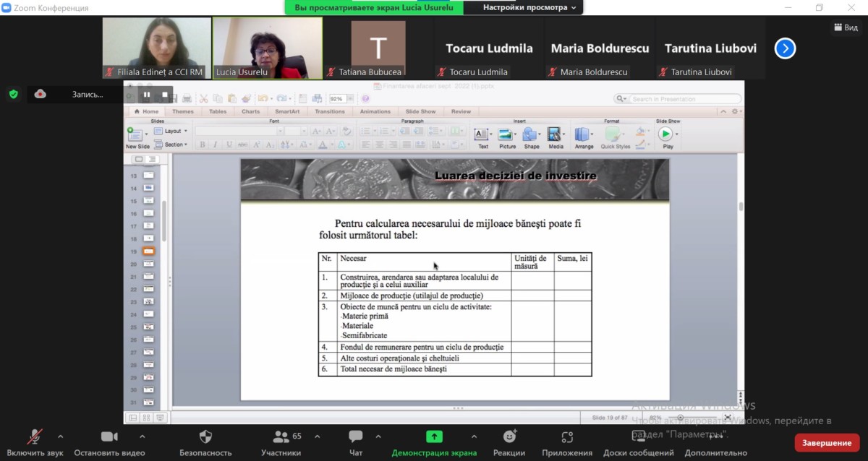This screenshot has width=868, height=461.
Task: Click New Slide in PowerPoint ribbon
Action: [137, 137]
